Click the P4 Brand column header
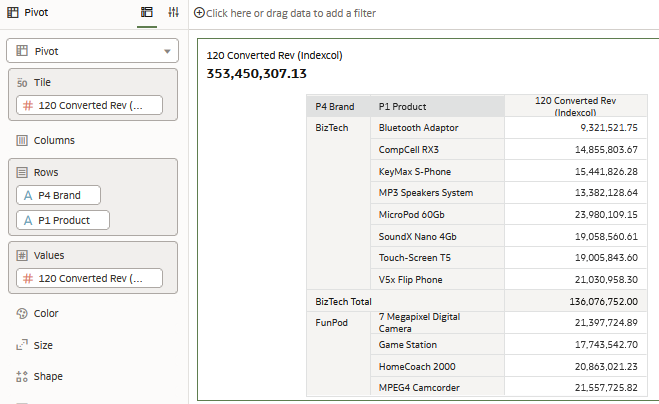 pyautogui.click(x=335, y=106)
